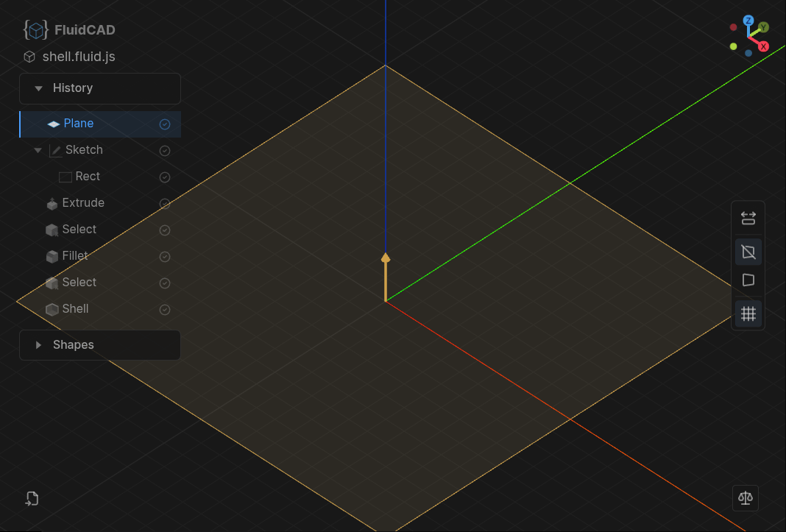This screenshot has width=786, height=532.
Task: Click the Rect rectangle icon
Action: click(65, 177)
